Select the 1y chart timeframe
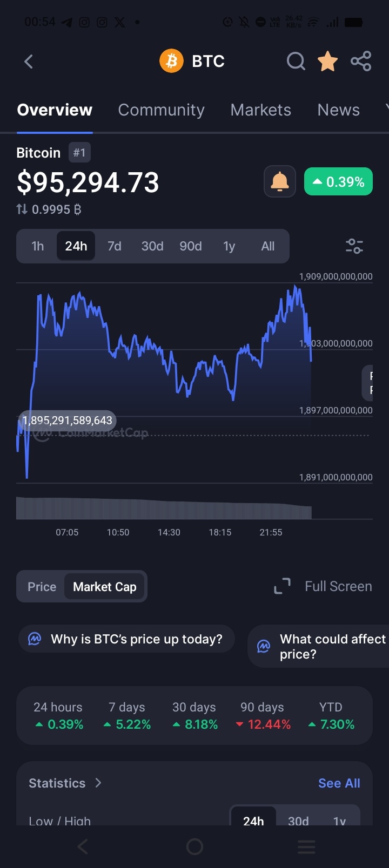 (x=229, y=246)
